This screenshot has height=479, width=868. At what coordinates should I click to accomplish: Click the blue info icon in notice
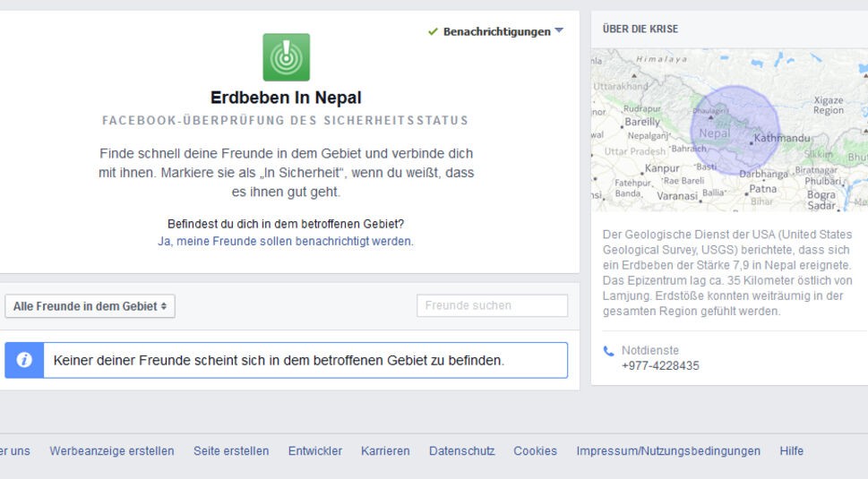(x=24, y=360)
